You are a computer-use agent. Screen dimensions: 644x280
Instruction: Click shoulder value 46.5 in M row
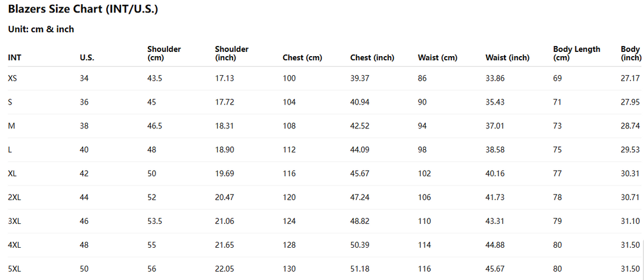(x=155, y=126)
